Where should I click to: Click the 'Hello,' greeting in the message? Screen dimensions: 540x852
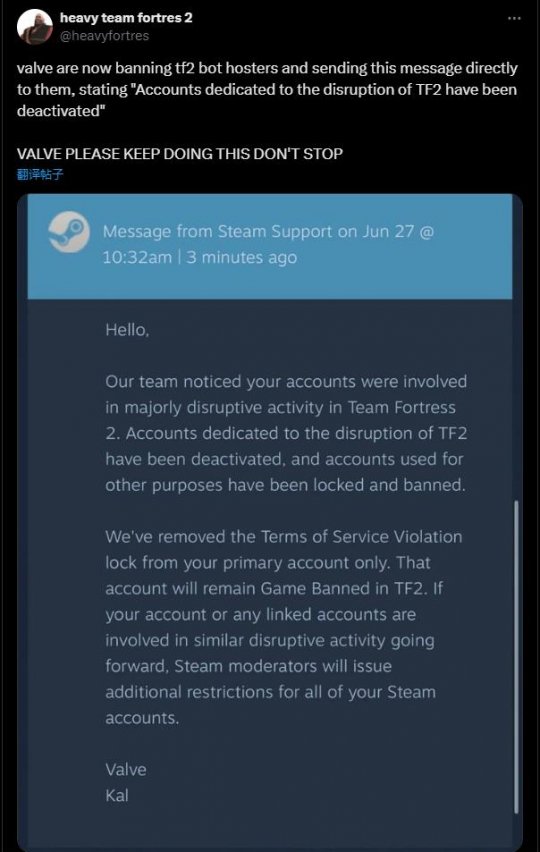[x=127, y=330]
